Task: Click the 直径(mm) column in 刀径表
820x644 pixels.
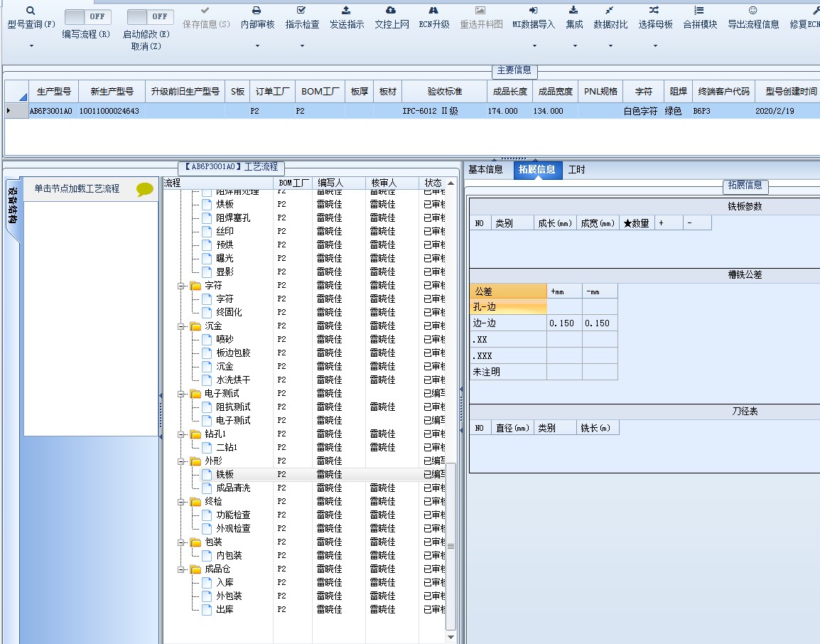Action: pyautogui.click(x=512, y=428)
